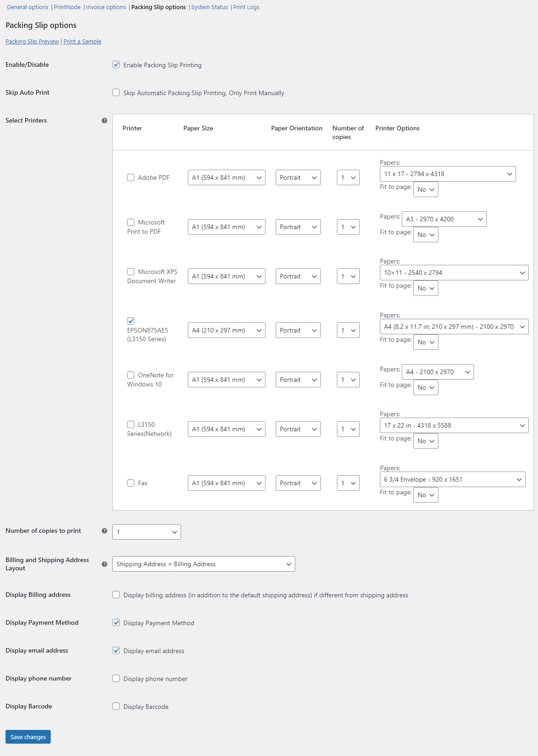Select Packing Slip options tab
The width and height of the screenshot is (538, 756).
pos(159,7)
